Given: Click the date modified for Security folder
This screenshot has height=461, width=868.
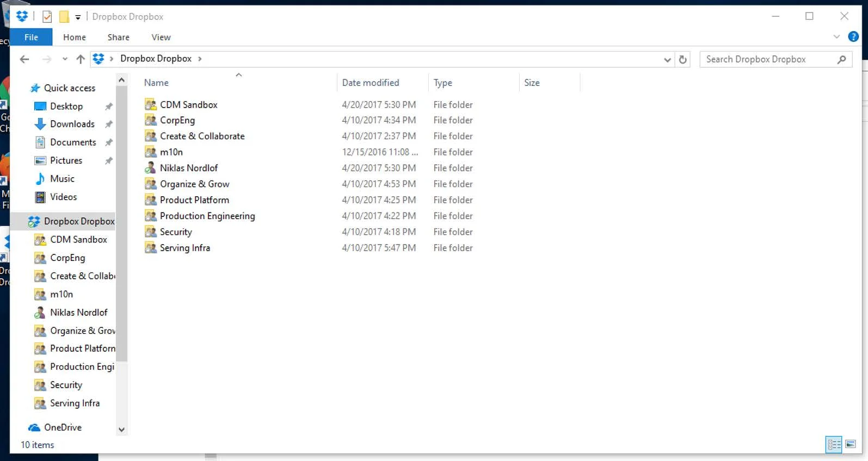Looking at the screenshot, I should (379, 232).
